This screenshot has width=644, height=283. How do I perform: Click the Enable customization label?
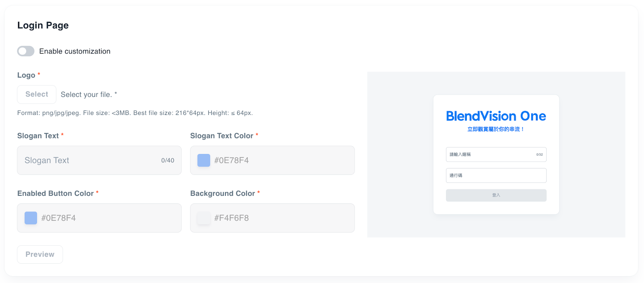(x=75, y=51)
